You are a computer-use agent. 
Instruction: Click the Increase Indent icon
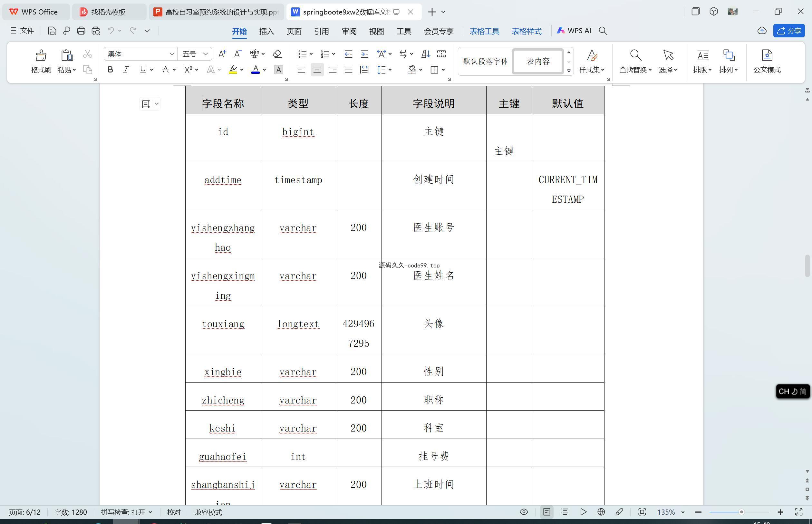[x=364, y=54]
